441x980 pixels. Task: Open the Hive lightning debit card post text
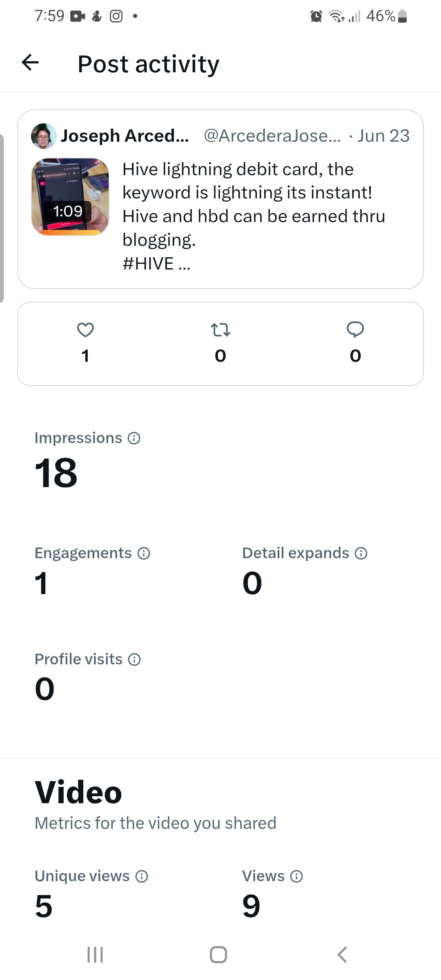click(x=254, y=204)
